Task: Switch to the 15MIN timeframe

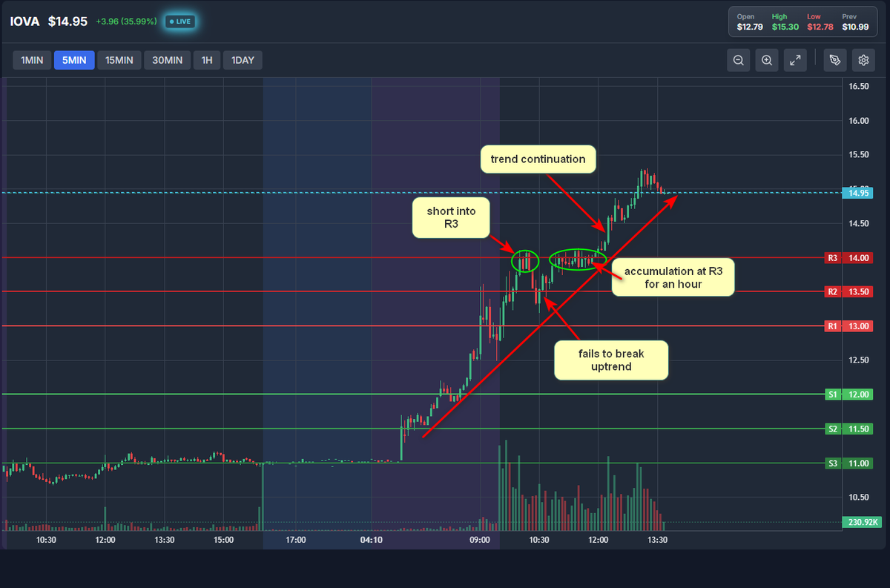Action: point(119,60)
